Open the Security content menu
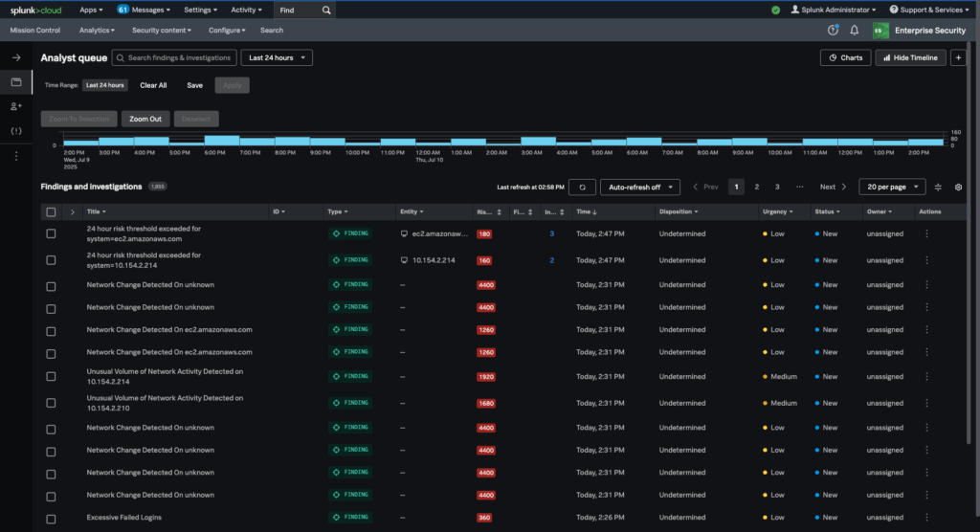 [x=161, y=30]
